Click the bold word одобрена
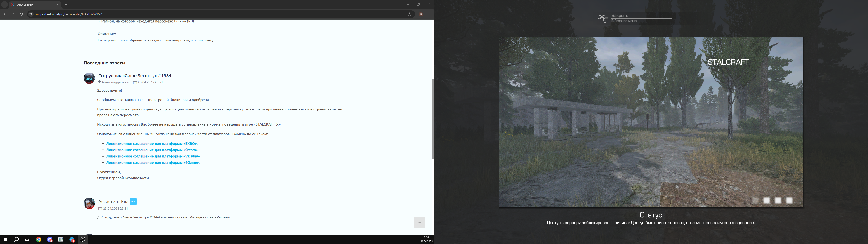 [200, 100]
